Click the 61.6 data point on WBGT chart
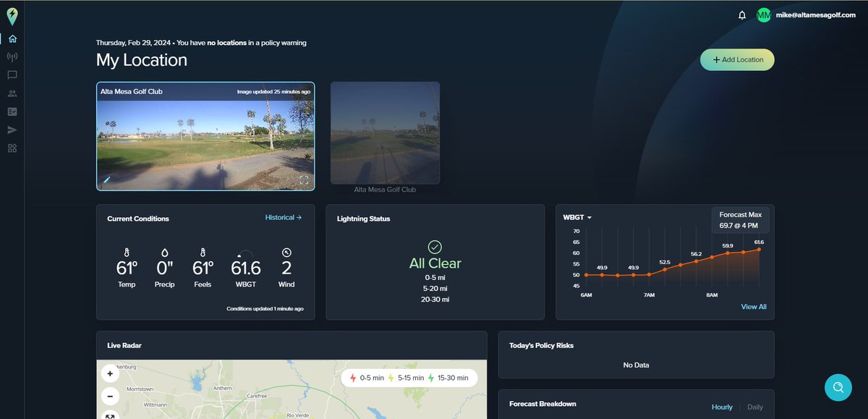This screenshot has height=419, width=868. 759,249
